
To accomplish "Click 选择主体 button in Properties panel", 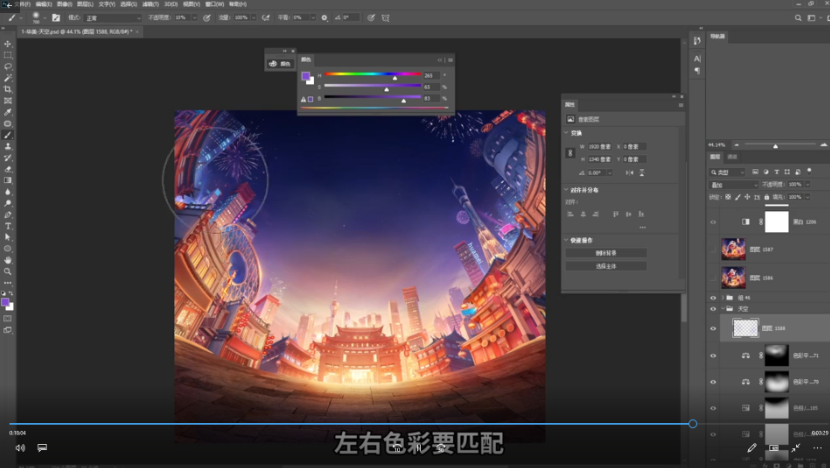I will (x=606, y=266).
